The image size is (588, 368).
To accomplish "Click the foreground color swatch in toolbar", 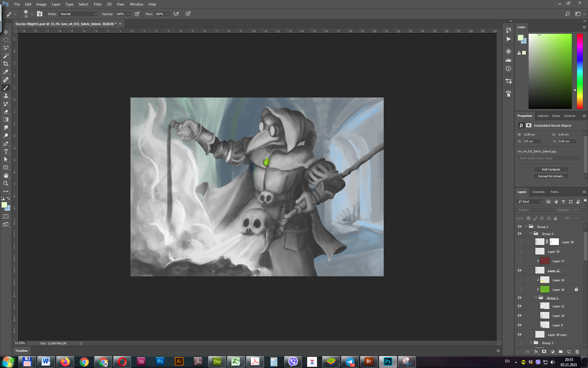I will (4, 205).
